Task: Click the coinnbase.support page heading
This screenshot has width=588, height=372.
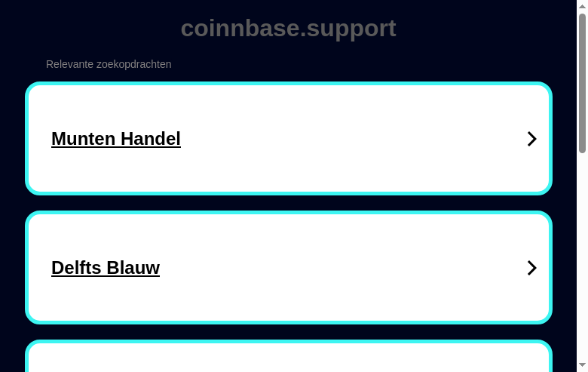Action: tap(288, 28)
